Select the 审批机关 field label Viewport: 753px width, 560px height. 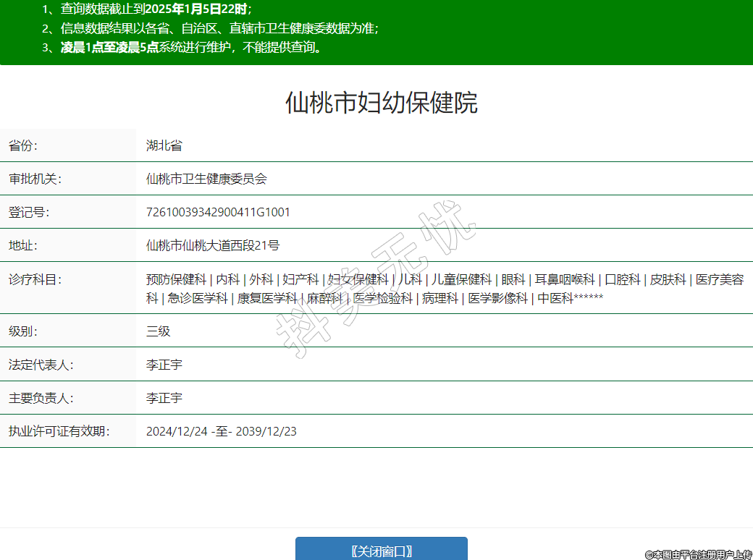[35, 179]
